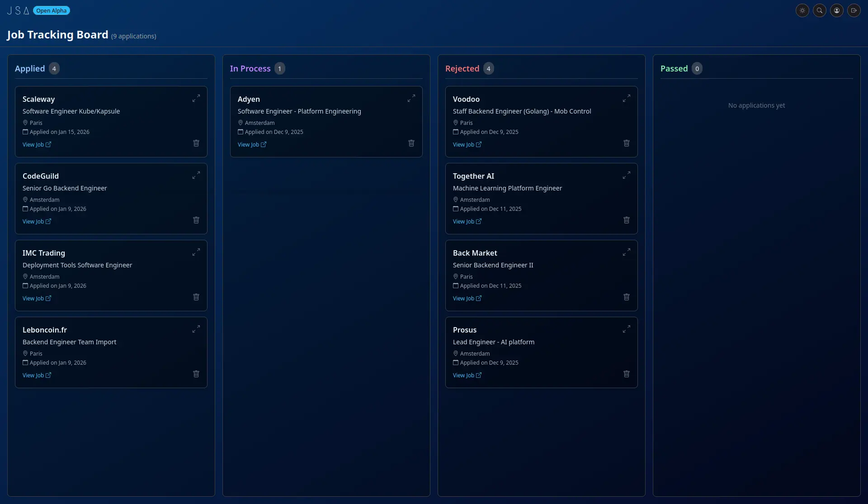Delete the Back Market application
This screenshot has height=504, width=868.
click(627, 297)
